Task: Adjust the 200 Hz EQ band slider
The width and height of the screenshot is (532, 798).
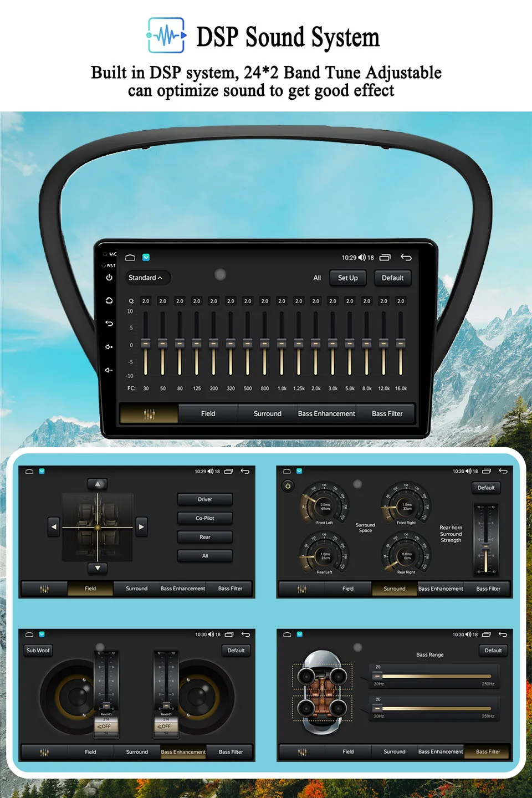Action: click(x=213, y=344)
